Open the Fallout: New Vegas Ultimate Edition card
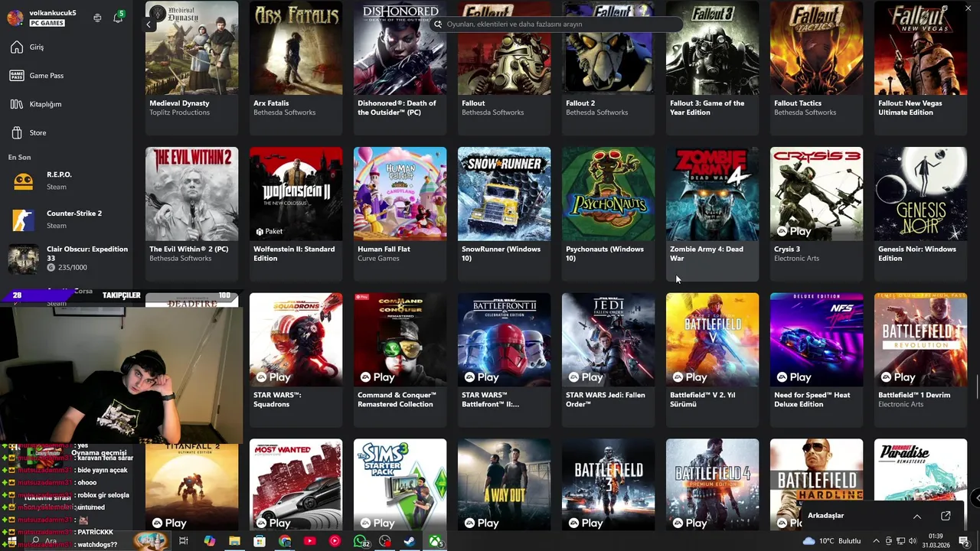The height and width of the screenshot is (551, 980). (920, 67)
